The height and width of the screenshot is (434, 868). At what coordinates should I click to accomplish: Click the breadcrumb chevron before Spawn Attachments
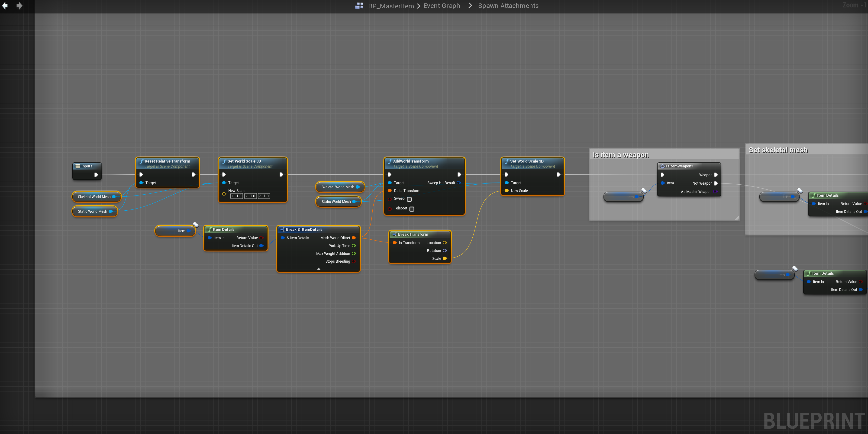(x=470, y=6)
